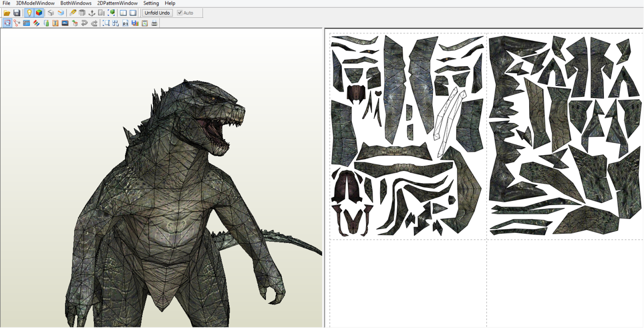Image resolution: width=644 pixels, height=328 pixels.
Task: Switch to the split two-pane window layout
Action: point(123,13)
